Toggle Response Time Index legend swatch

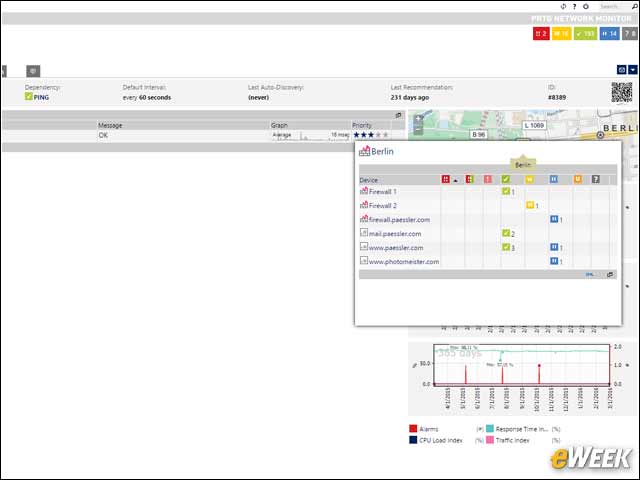click(x=490, y=429)
